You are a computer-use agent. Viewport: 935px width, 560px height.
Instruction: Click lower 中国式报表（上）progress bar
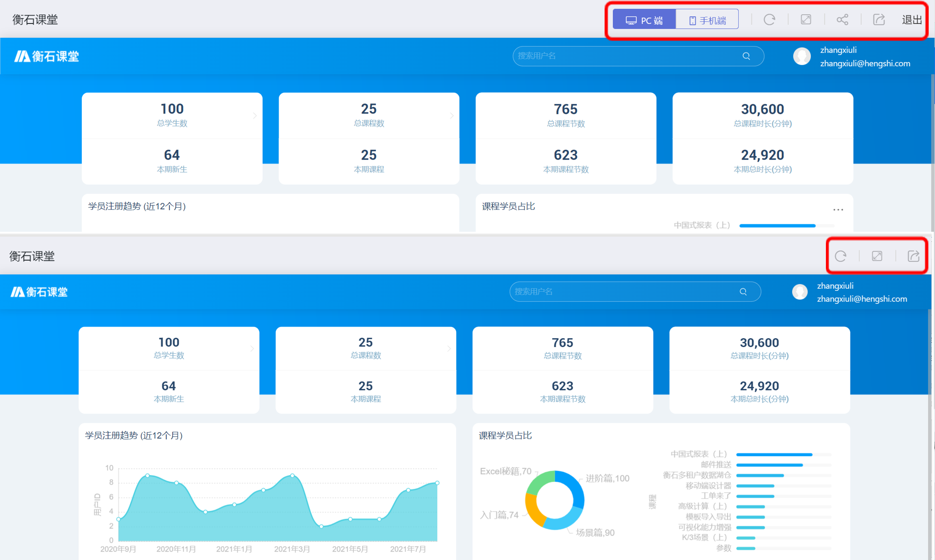point(784,455)
